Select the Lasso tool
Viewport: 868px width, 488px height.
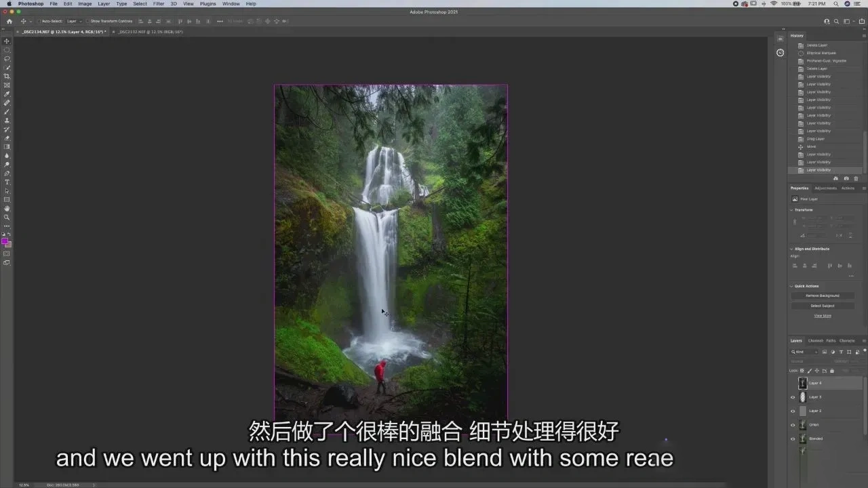click(x=7, y=59)
